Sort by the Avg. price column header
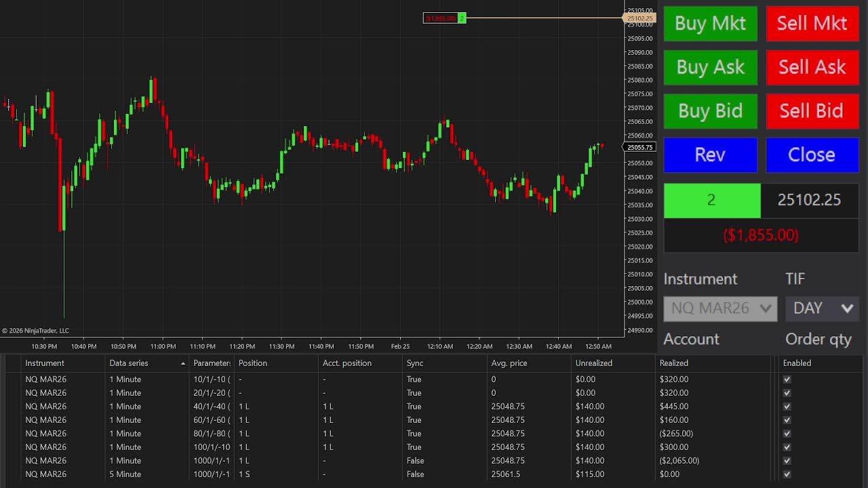The width and height of the screenshot is (868, 488). point(509,363)
